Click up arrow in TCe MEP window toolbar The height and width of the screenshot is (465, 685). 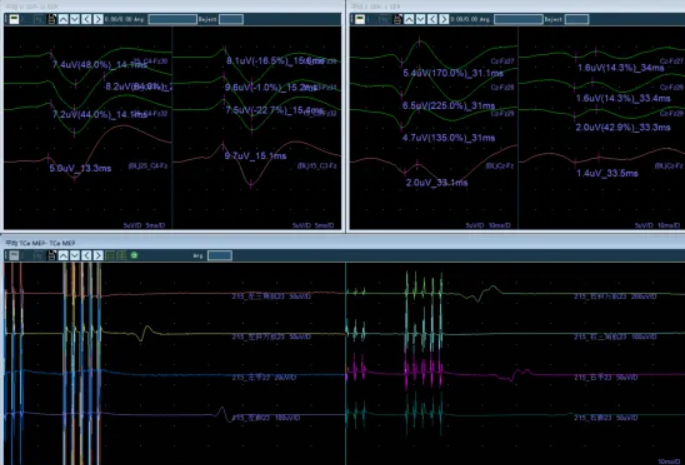point(64,255)
